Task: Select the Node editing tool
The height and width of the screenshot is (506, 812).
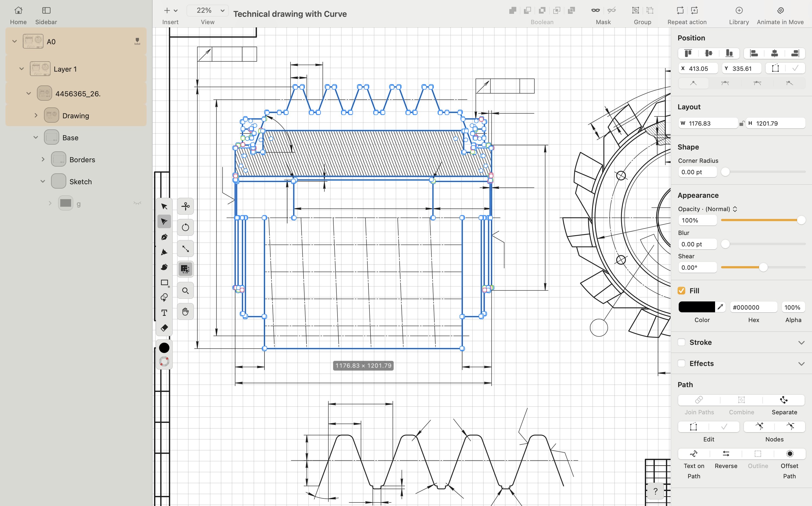Action: [x=165, y=221]
